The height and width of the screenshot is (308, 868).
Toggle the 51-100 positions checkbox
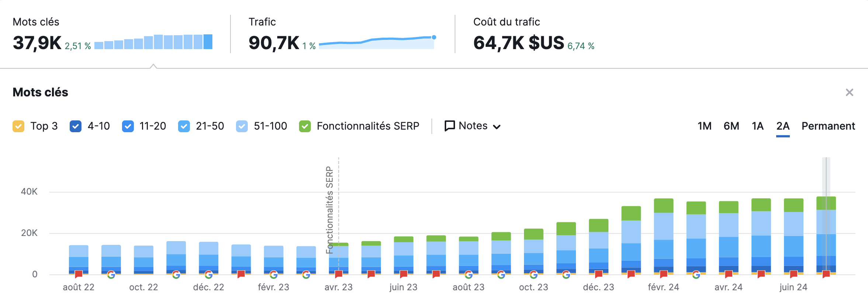coord(242,126)
